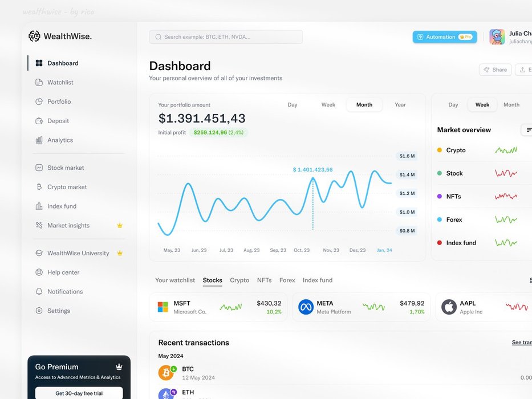The image size is (532, 399).
Task: Click the Initial profit $259.124,96 badge
Action: (218, 133)
